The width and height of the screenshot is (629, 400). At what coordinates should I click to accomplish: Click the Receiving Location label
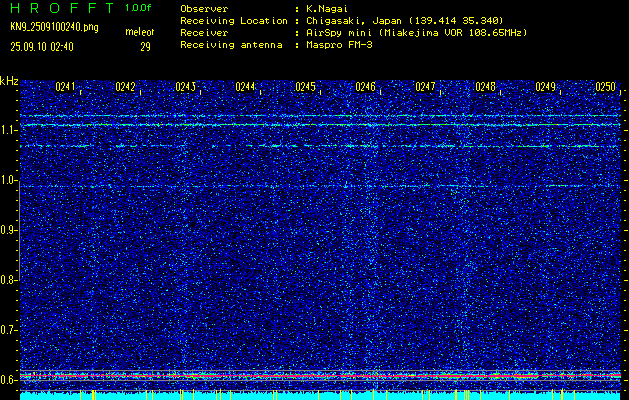pyautogui.click(x=234, y=21)
